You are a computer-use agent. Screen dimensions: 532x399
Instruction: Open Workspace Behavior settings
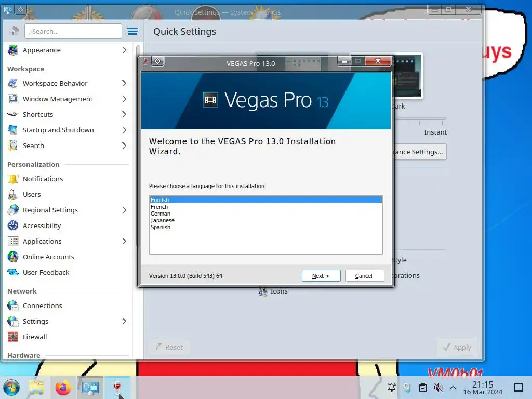coord(67,83)
